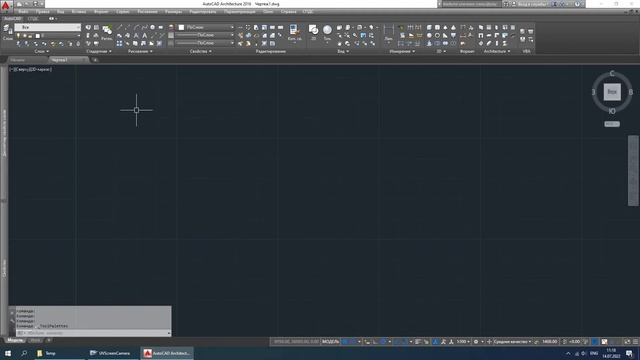Viewport: 640px width, 360px height.
Task: Create a 3D Pyramid solid
Action: pyautogui.click(x=453, y=27)
